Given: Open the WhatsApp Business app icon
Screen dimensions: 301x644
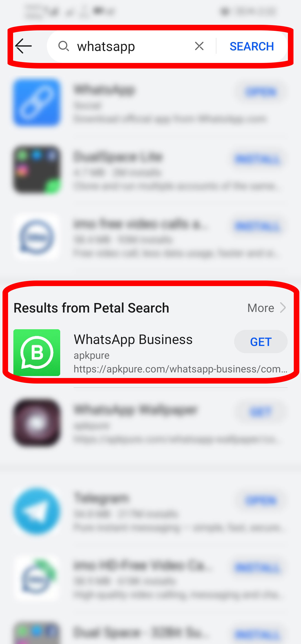Looking at the screenshot, I should [x=37, y=352].
